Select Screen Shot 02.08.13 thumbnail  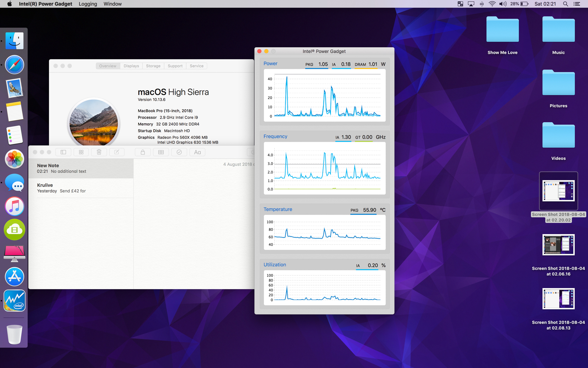(558, 299)
